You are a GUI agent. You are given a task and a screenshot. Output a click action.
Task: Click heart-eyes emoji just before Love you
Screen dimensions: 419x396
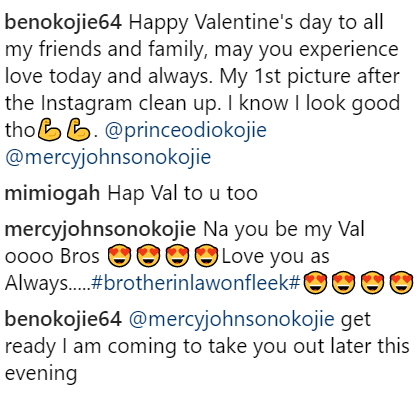206,256
